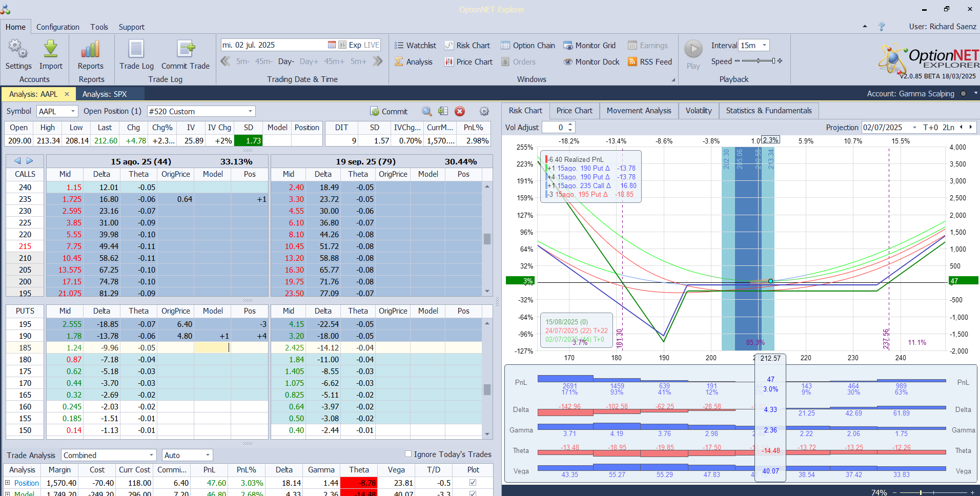Go to next expiration with right arrow
This screenshot has width=980, height=496.
click(30, 161)
